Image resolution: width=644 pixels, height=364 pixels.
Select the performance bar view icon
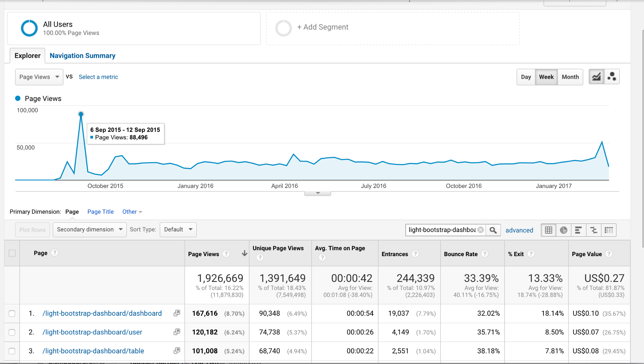coord(579,230)
